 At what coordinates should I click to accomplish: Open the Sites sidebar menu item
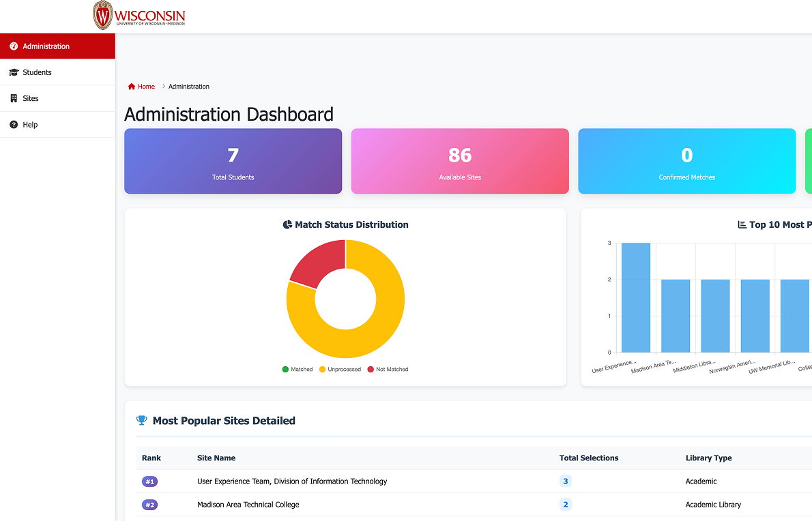pyautogui.click(x=57, y=98)
